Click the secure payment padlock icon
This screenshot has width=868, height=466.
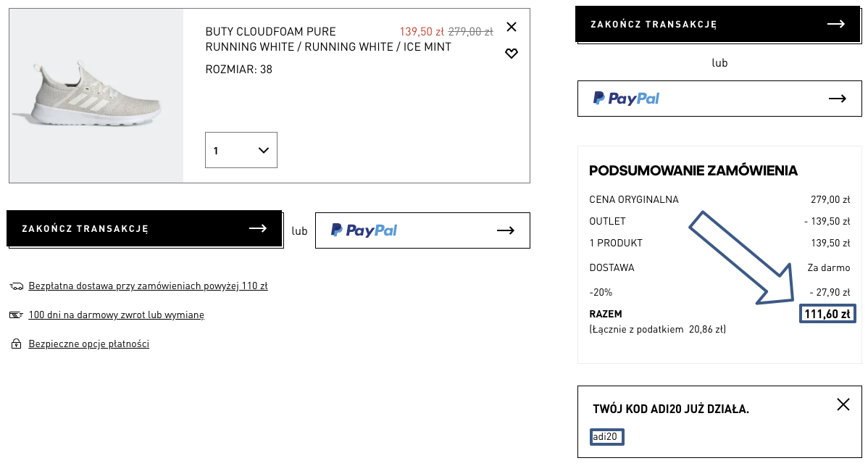click(x=16, y=344)
